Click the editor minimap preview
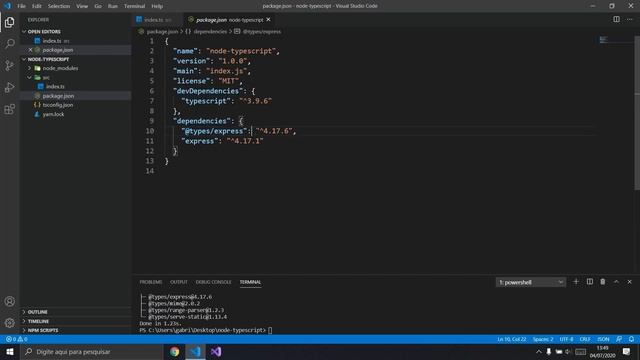Image resolution: width=640 pixels, height=360 pixels. coord(604,40)
